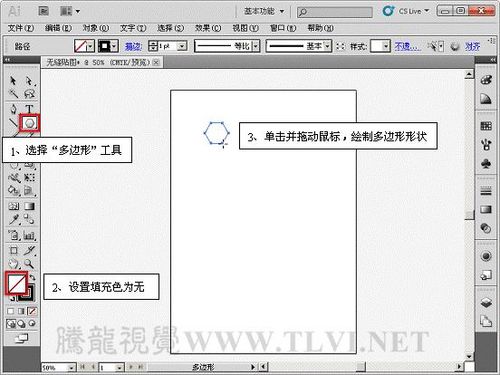Open the 效果(C) menu
This screenshot has width=500, height=375.
[208, 28]
